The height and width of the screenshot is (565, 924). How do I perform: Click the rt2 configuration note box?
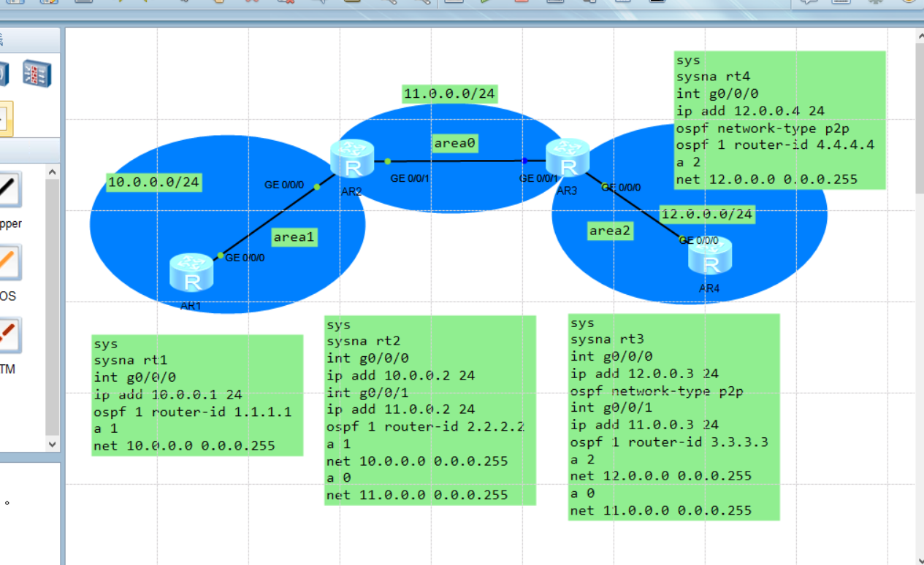point(429,409)
